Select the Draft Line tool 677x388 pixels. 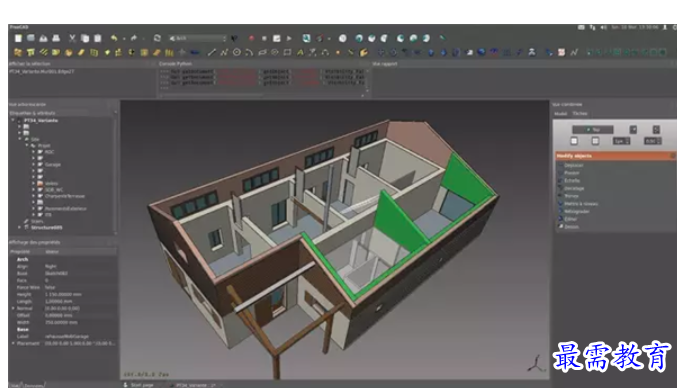click(x=212, y=53)
